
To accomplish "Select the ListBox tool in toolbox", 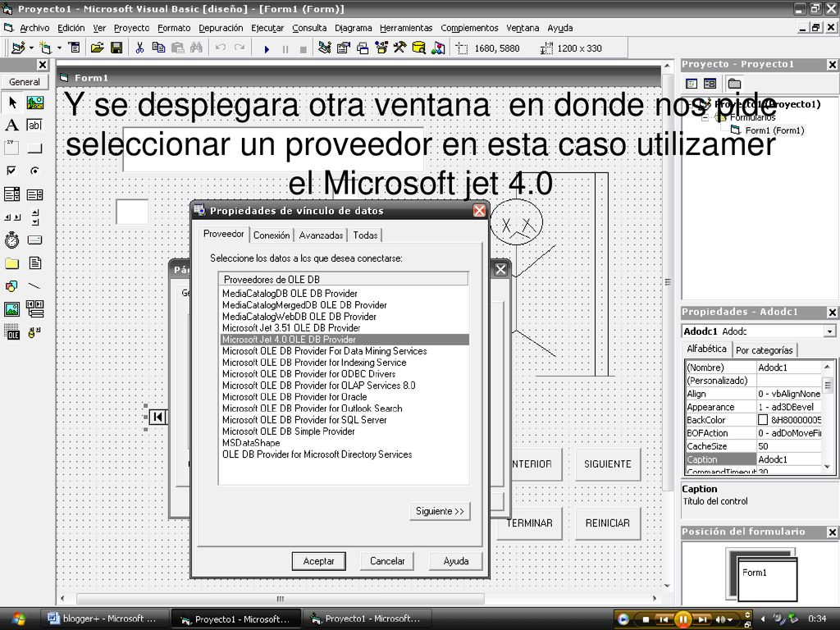I will (34, 194).
